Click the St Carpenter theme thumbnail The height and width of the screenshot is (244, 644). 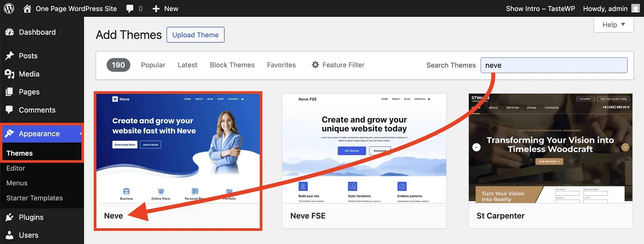[x=550, y=148]
